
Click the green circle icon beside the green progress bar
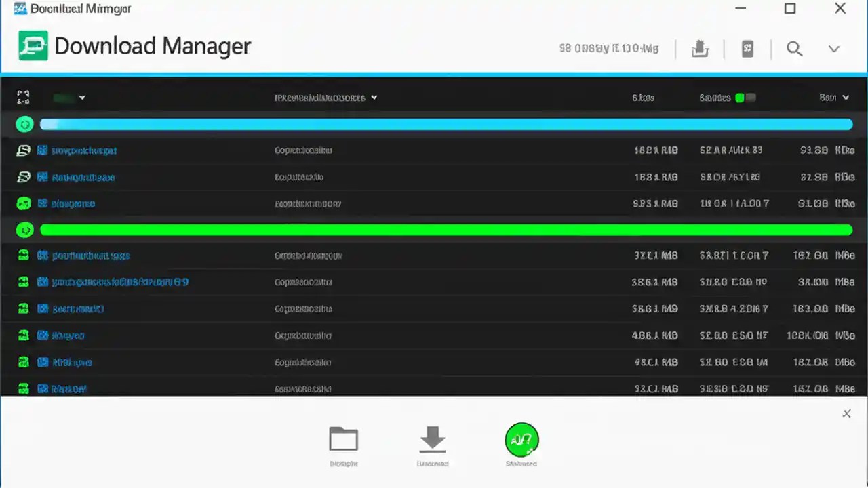(25, 230)
